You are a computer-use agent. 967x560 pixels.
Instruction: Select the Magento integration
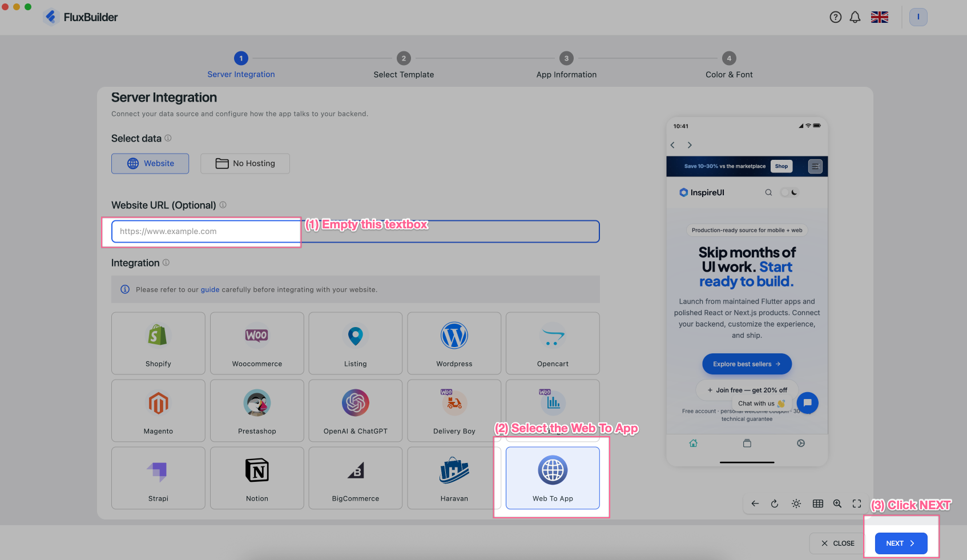coord(158,410)
